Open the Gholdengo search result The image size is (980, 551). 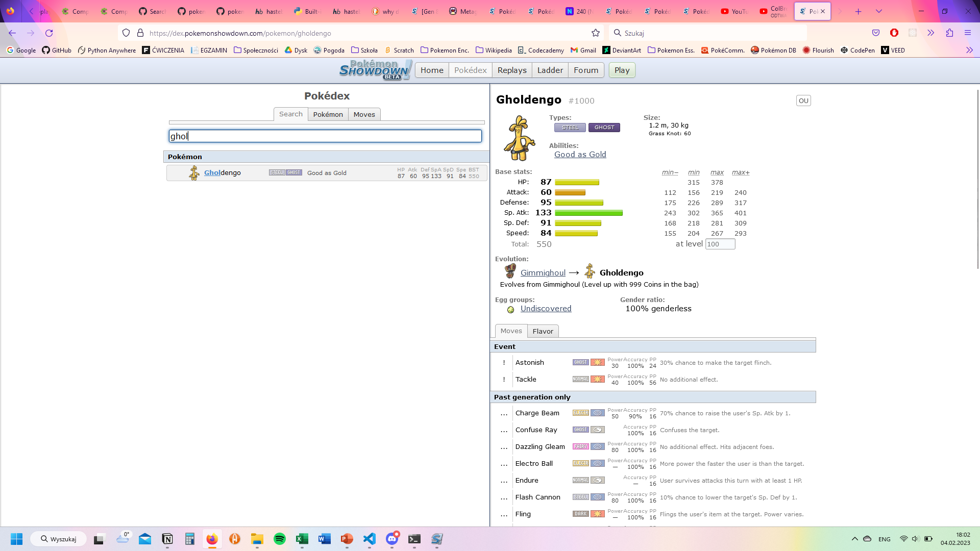click(327, 172)
